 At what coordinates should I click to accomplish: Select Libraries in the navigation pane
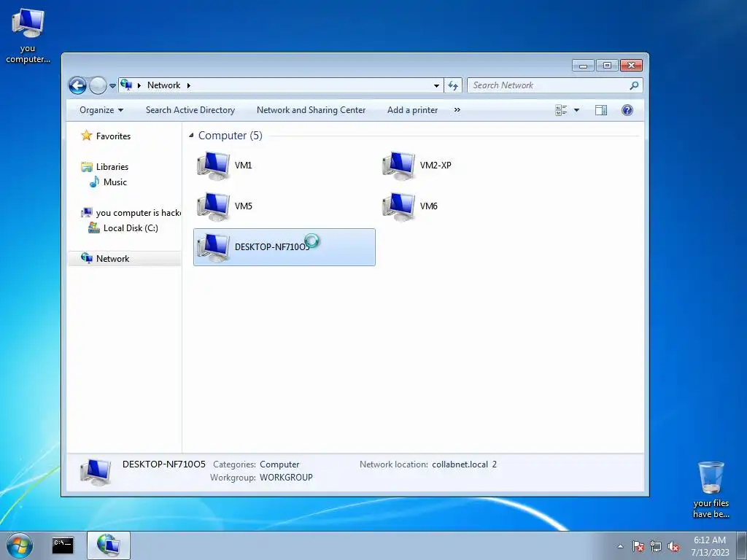112,167
